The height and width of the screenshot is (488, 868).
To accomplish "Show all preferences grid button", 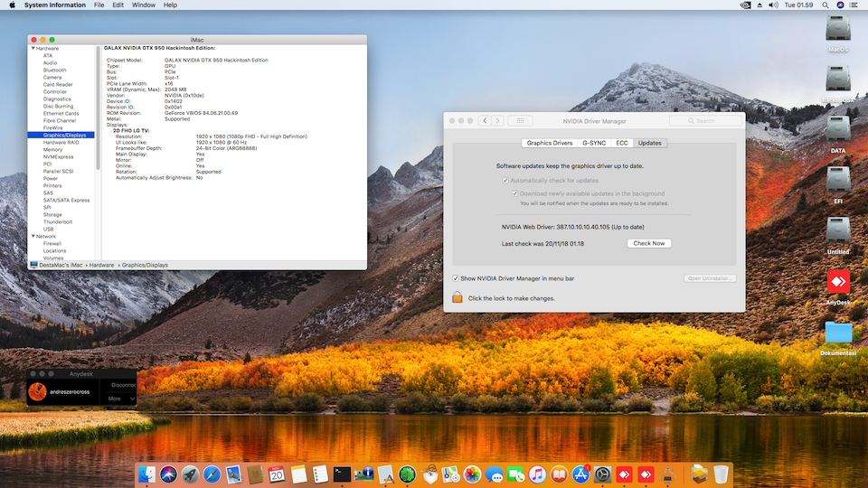I will click(520, 120).
